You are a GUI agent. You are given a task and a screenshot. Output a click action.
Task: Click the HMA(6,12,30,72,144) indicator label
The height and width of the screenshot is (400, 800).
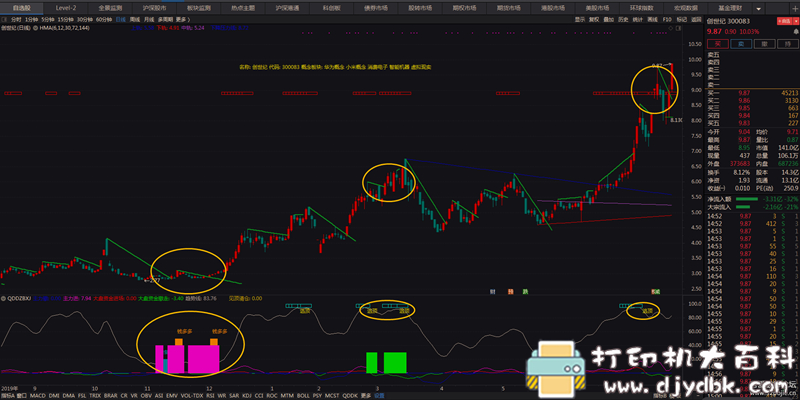coord(64,28)
